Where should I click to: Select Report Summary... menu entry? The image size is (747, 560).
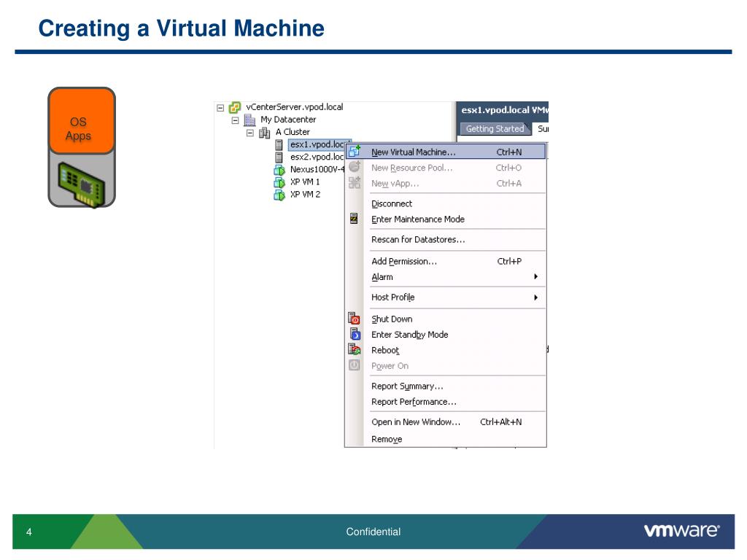click(x=446, y=386)
